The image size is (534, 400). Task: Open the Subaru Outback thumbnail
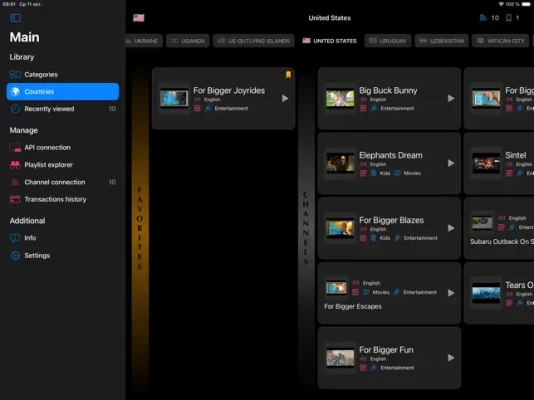(x=482, y=223)
